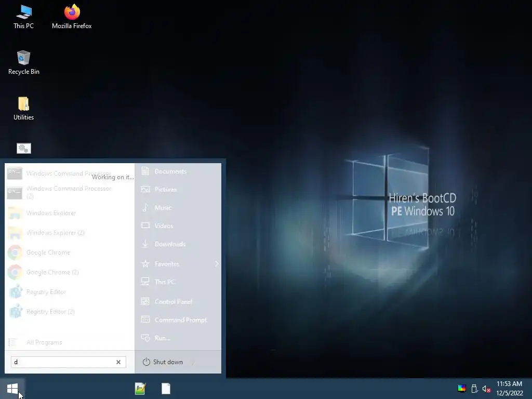Click the Windows Start button

tap(12, 389)
